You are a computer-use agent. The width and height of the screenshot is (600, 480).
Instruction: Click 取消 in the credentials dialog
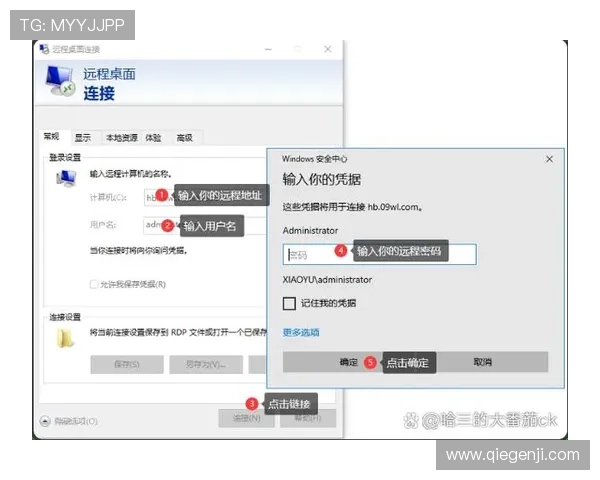pyautogui.click(x=483, y=362)
